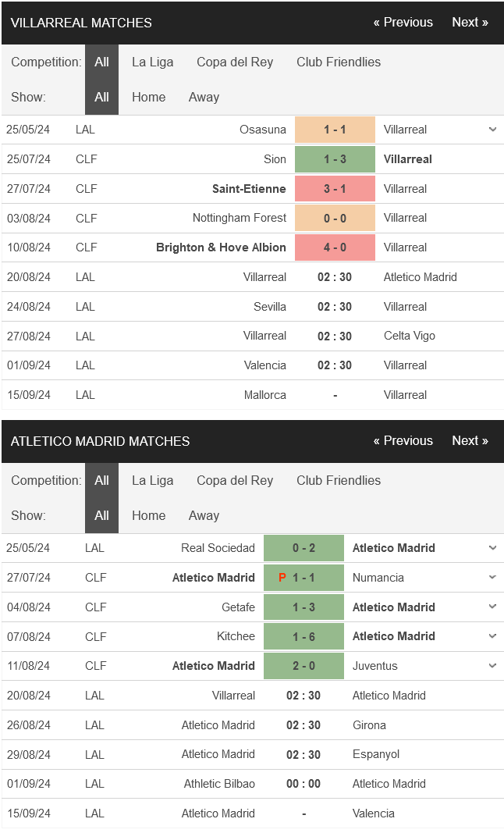This screenshot has height=833, width=504.
Task: Show only Away matches for Atletico Madrid
Action: pos(204,516)
